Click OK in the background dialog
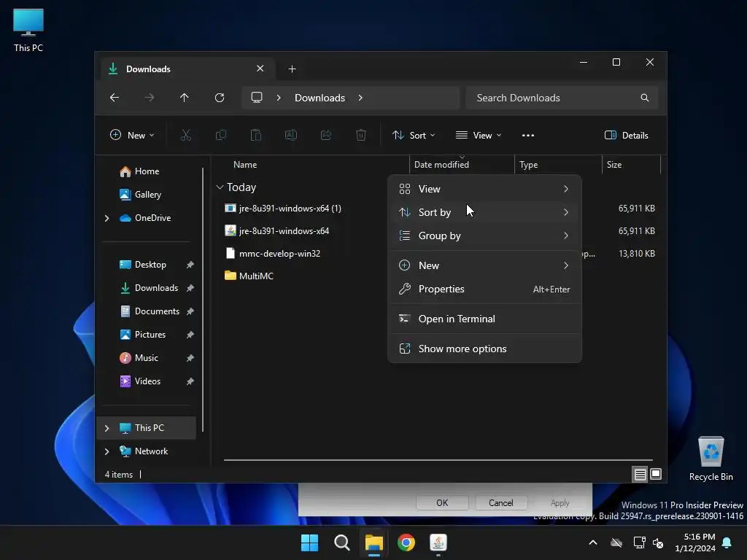The height and width of the screenshot is (560, 747). click(x=442, y=503)
